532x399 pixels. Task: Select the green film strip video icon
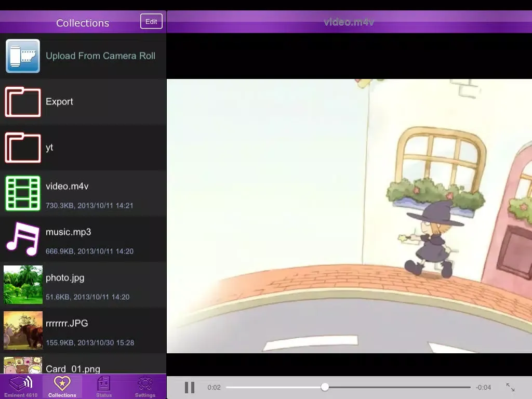pos(23,193)
